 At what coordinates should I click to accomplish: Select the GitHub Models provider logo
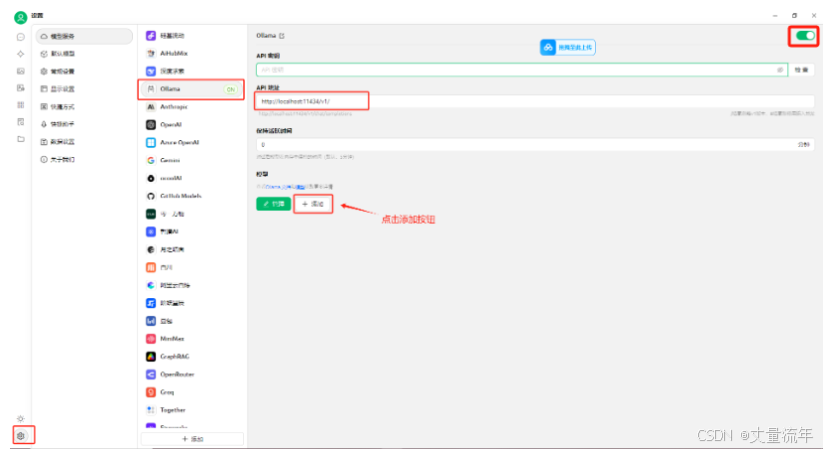click(151, 196)
